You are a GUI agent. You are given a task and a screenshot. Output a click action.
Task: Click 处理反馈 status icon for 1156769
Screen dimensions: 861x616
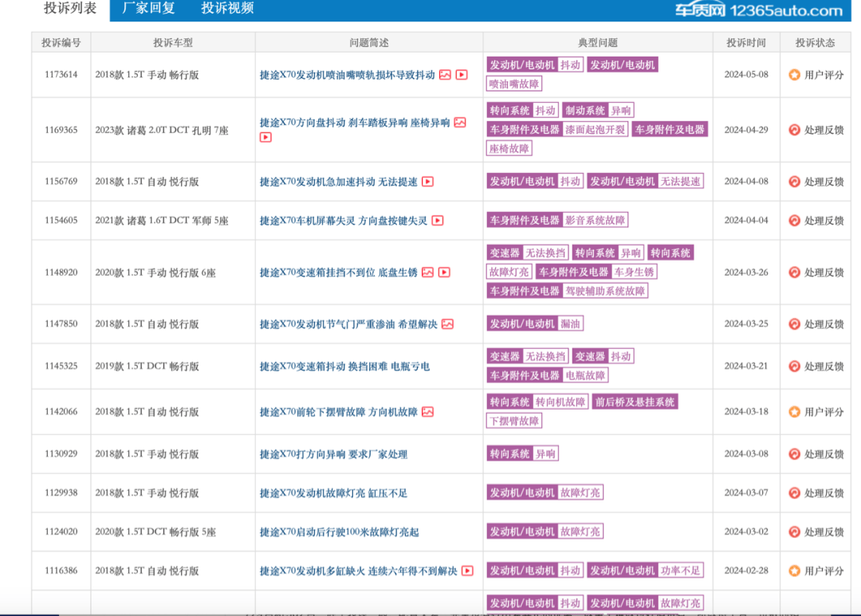click(795, 182)
